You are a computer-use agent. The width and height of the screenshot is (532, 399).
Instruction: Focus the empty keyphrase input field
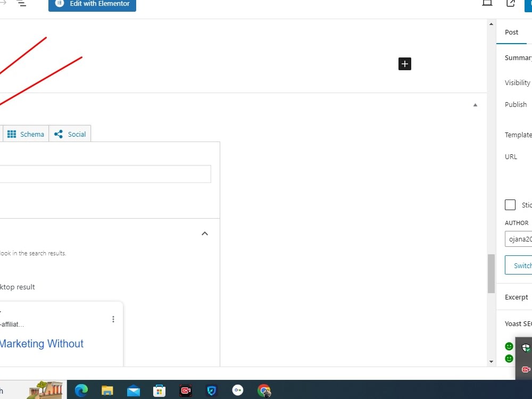click(x=105, y=174)
